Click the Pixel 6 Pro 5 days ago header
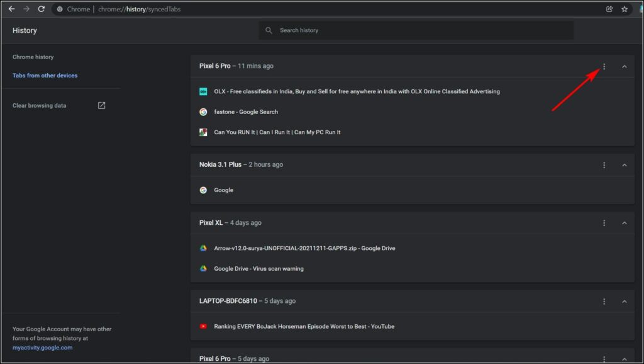This screenshot has width=644, height=364. point(234,359)
